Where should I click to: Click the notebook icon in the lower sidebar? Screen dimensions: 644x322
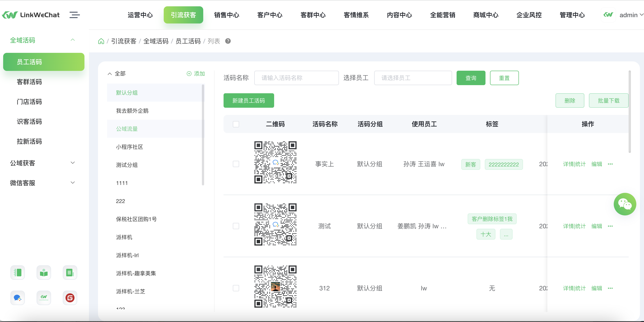[x=17, y=273]
